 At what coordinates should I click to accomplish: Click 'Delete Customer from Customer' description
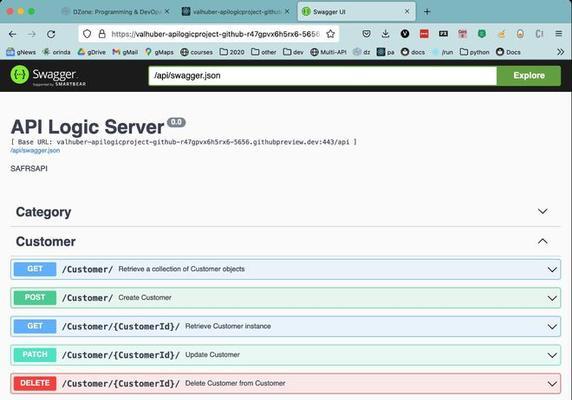[x=235, y=383]
